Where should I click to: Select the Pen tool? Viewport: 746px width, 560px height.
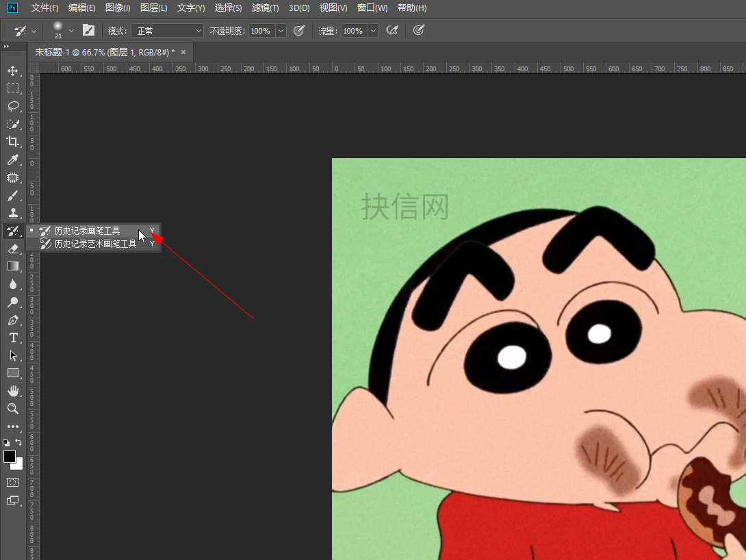tap(13, 320)
